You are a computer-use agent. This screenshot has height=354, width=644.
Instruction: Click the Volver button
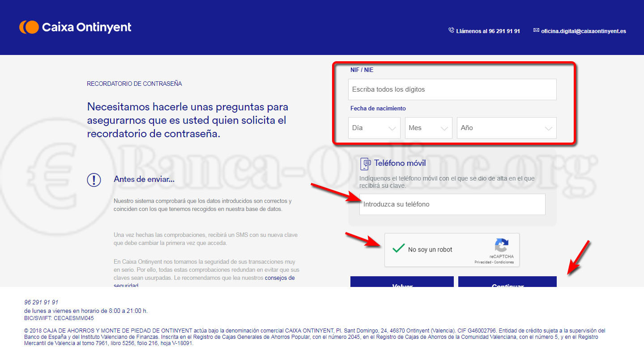point(402,282)
